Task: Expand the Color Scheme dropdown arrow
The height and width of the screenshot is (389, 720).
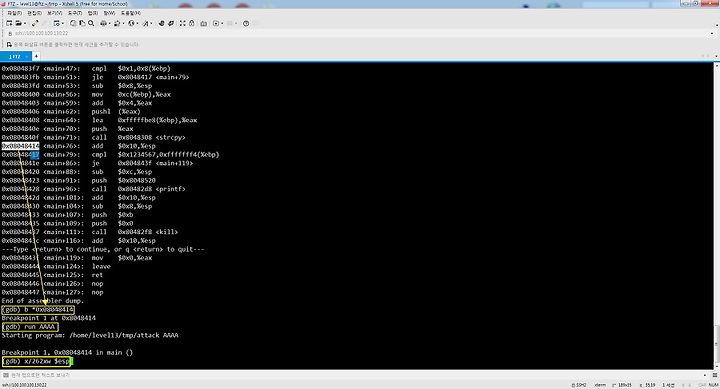Action: pyautogui.click(x=124, y=23)
